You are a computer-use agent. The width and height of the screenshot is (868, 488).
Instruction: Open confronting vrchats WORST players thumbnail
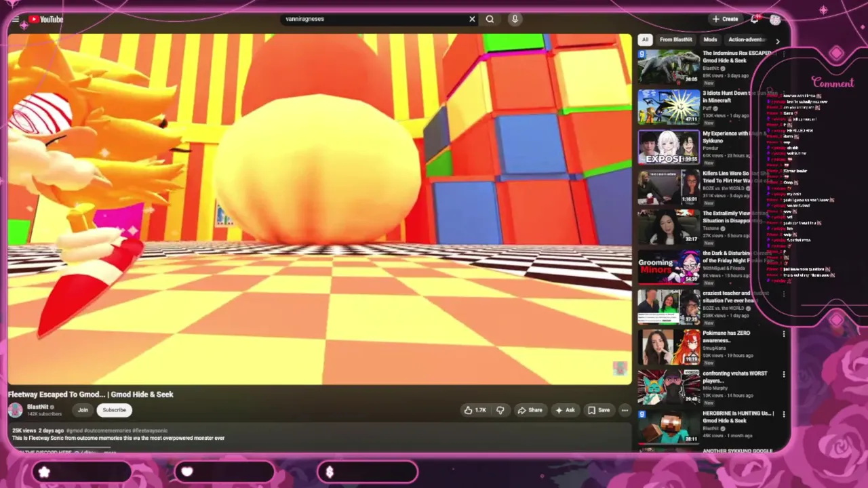point(669,386)
